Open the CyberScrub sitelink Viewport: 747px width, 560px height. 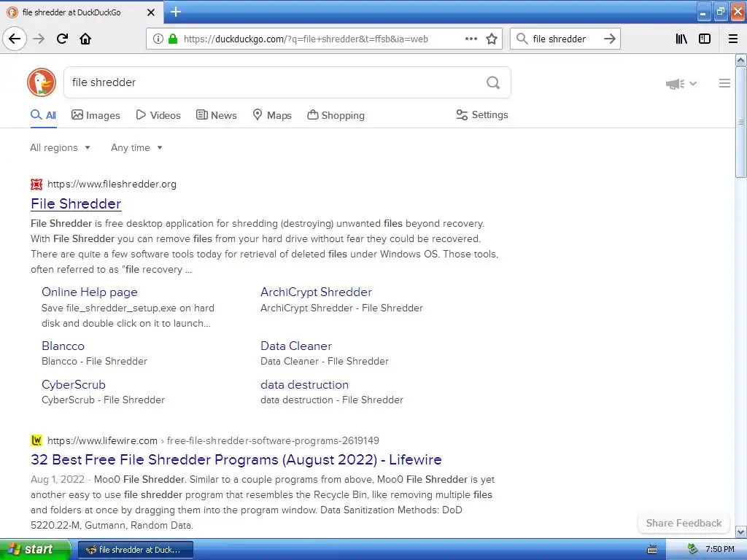pos(74,384)
